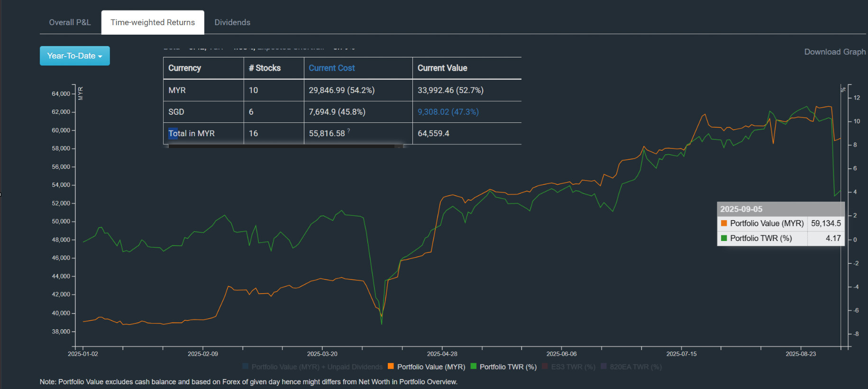Screen dimensions: 868x389
Task: Click the question mark help icon beside 55,816.58
Action: pos(348,130)
